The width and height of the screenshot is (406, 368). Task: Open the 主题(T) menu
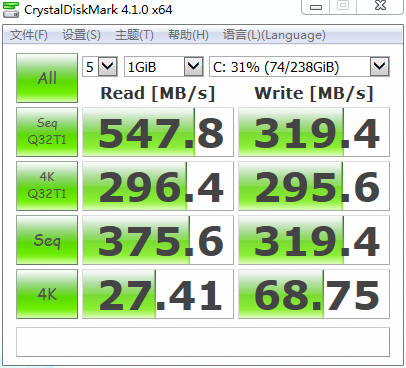[x=134, y=35]
